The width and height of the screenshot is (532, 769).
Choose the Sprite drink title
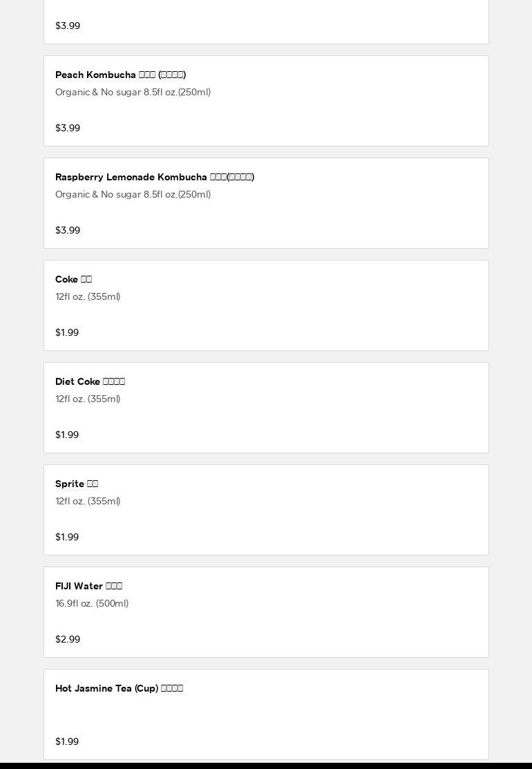click(x=76, y=484)
